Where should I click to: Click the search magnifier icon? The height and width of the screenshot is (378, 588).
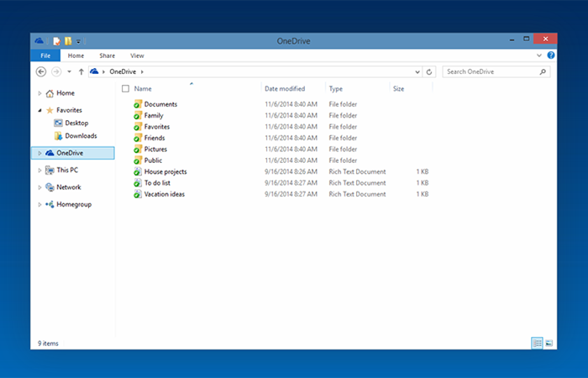tap(543, 71)
